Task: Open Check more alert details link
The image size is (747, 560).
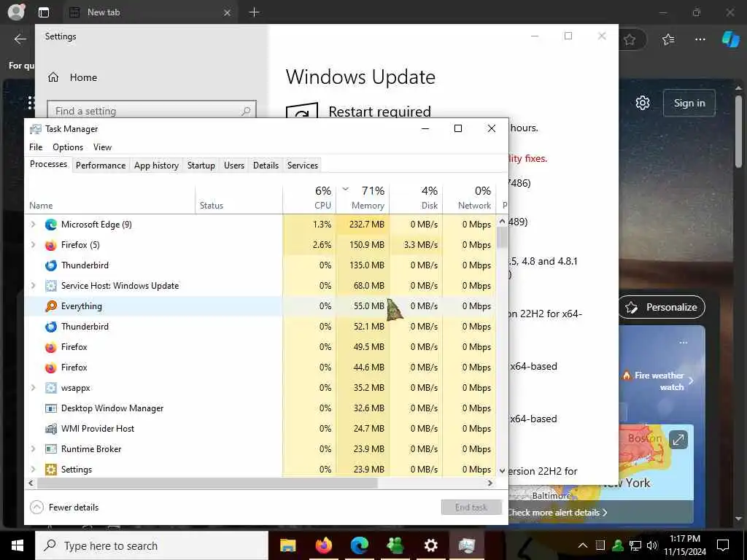Action: pos(558,513)
